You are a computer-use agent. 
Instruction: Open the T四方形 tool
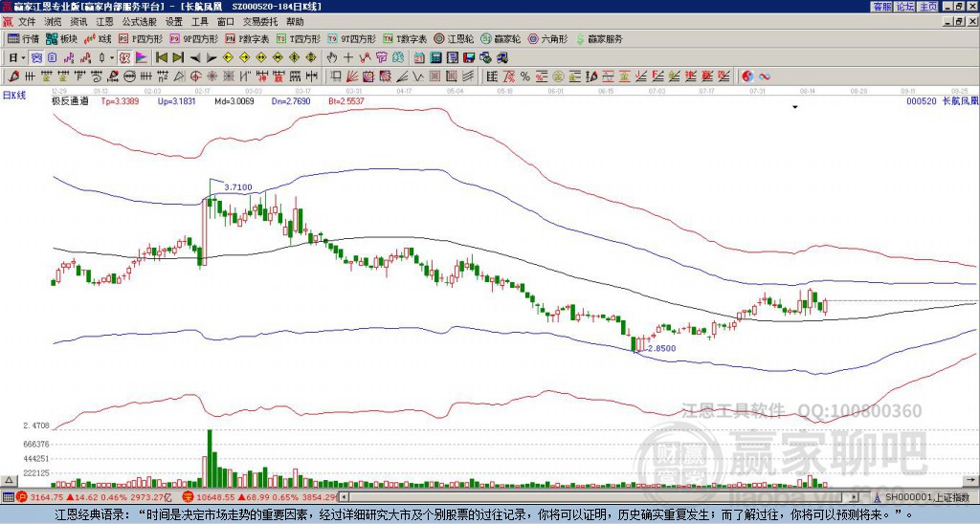pyautogui.click(x=299, y=38)
